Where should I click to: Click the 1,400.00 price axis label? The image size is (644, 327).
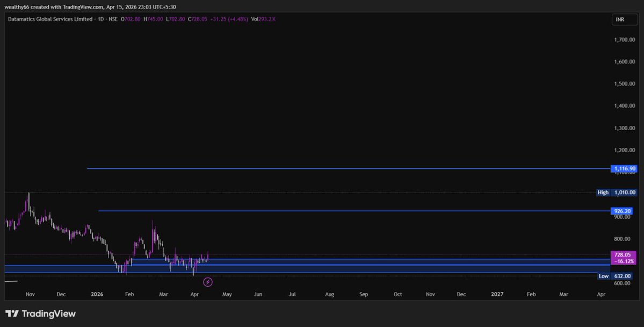coord(625,106)
